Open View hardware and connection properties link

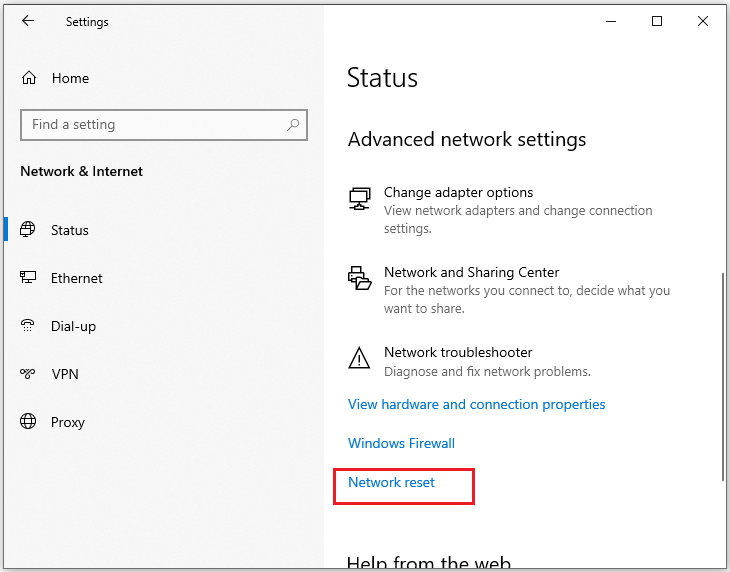pyautogui.click(x=477, y=404)
